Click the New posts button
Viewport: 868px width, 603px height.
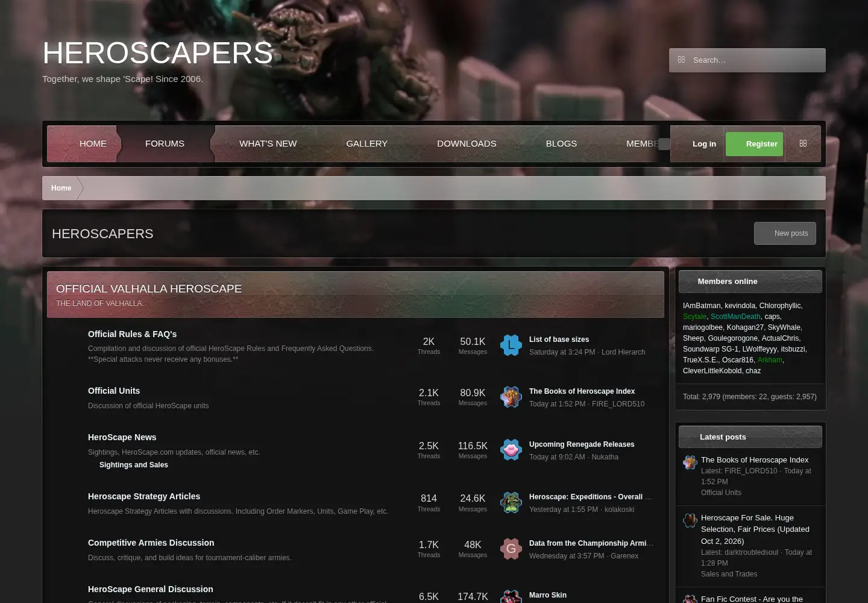pyautogui.click(x=785, y=233)
